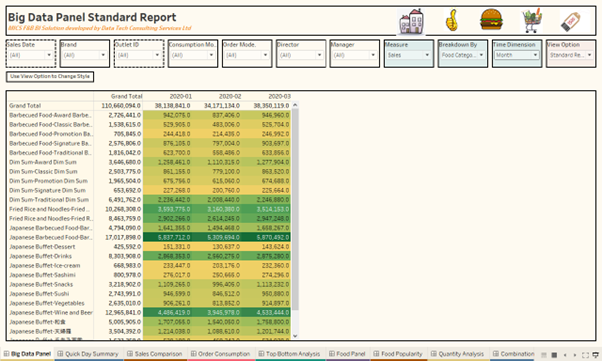Click the 2020-01 column header

click(x=180, y=96)
